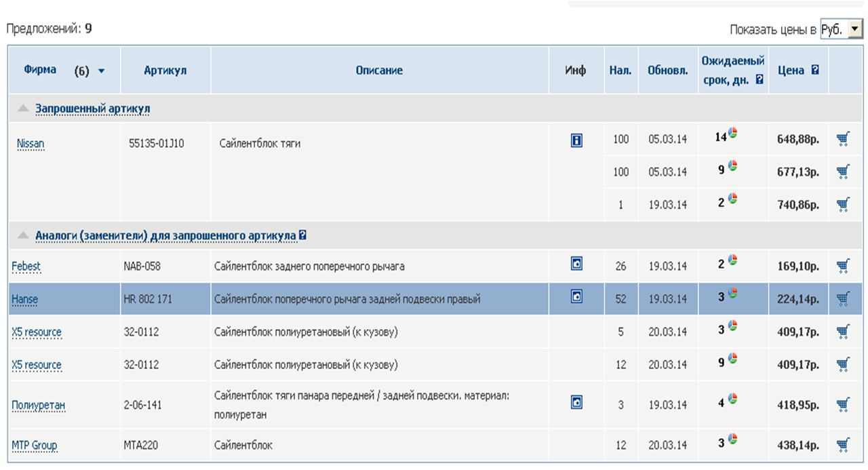Image resolution: width=868 pixels, height=470 pixels.
Task: Open info icon for Nissan 55135-01J10
Action: 576,140
